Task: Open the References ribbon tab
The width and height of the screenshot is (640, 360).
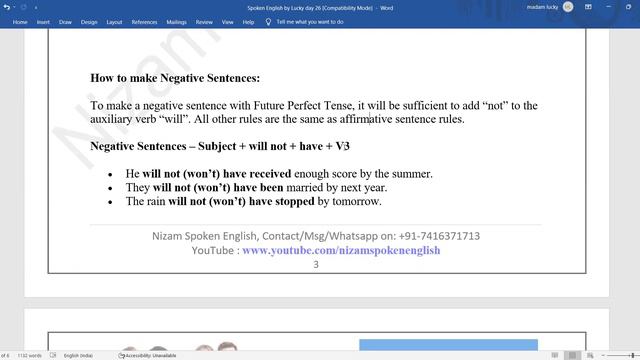Action: pos(144,22)
